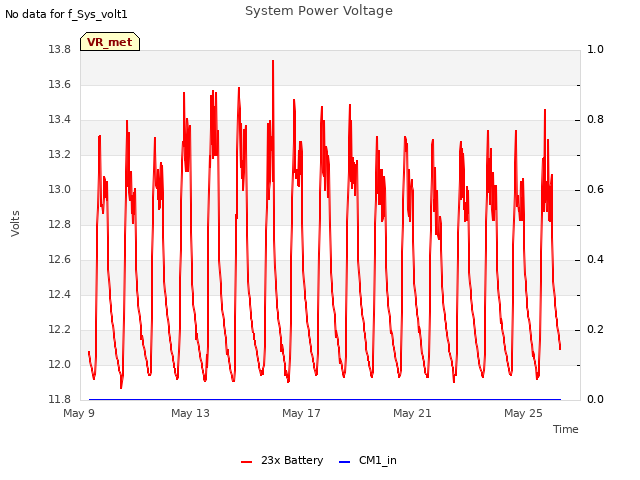Click the tallest battery voltage peak near 13.75
Image resolution: width=640 pixels, height=480 pixels.
point(273,61)
